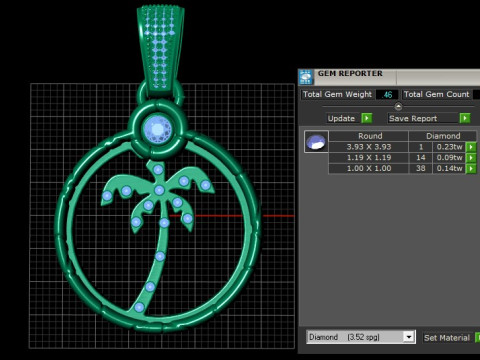The image size is (480, 360).
Task: Select the pendant bail with pavé stones
Action: click(x=160, y=50)
